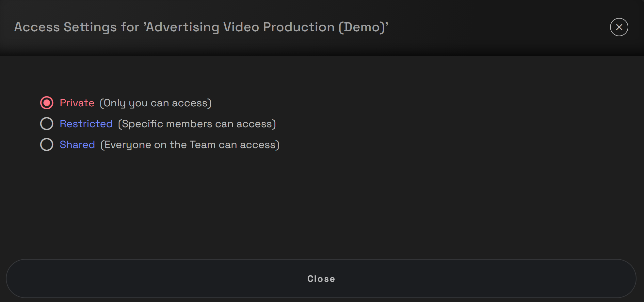Click the word "Team" in Shared description
The height and width of the screenshot is (302, 644).
pos(202,145)
